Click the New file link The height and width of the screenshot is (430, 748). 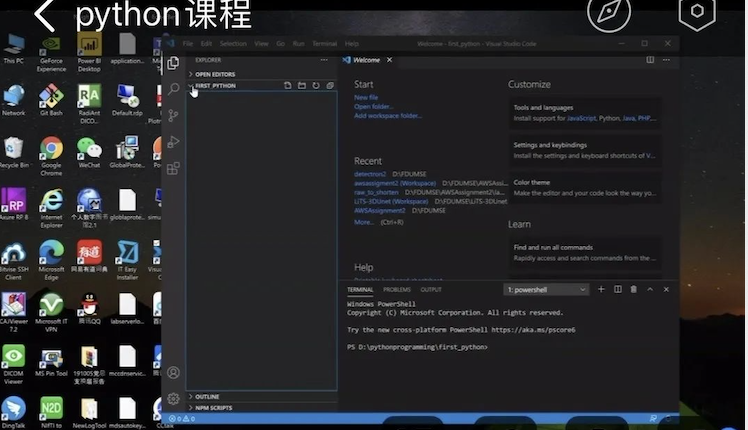tap(366, 97)
